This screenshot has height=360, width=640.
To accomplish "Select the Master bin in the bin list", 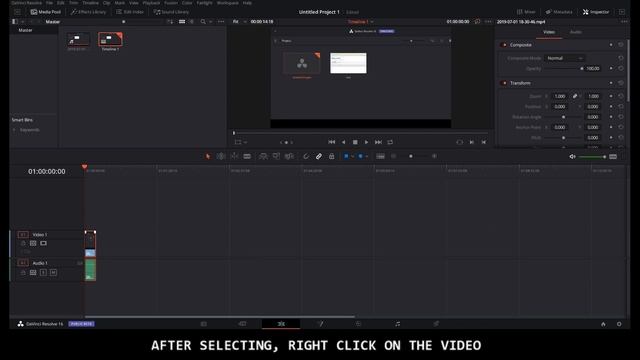I will coord(25,30).
